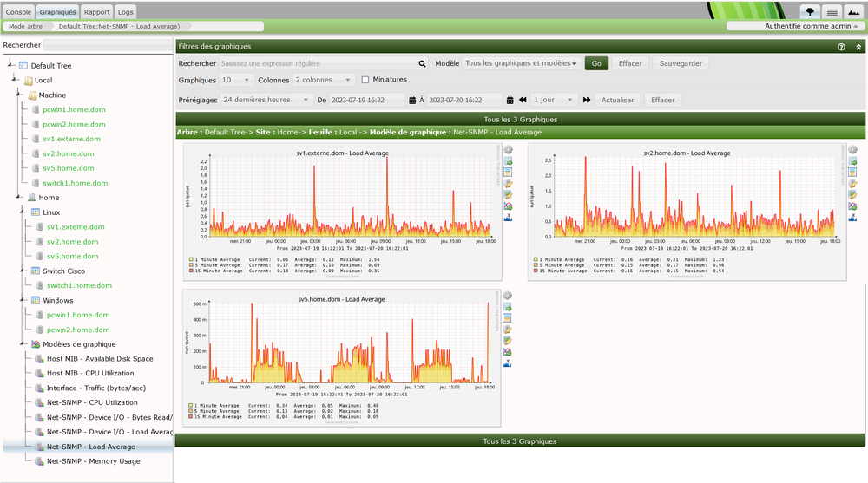
Task: Select Net-SNMP - Memory Usage in tree
Action: click(93, 460)
